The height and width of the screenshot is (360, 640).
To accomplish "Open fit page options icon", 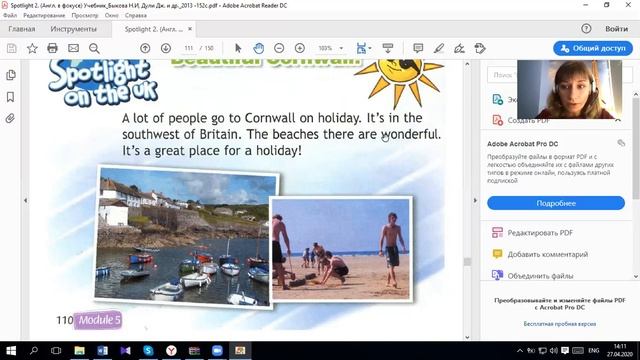I will 363,48.
